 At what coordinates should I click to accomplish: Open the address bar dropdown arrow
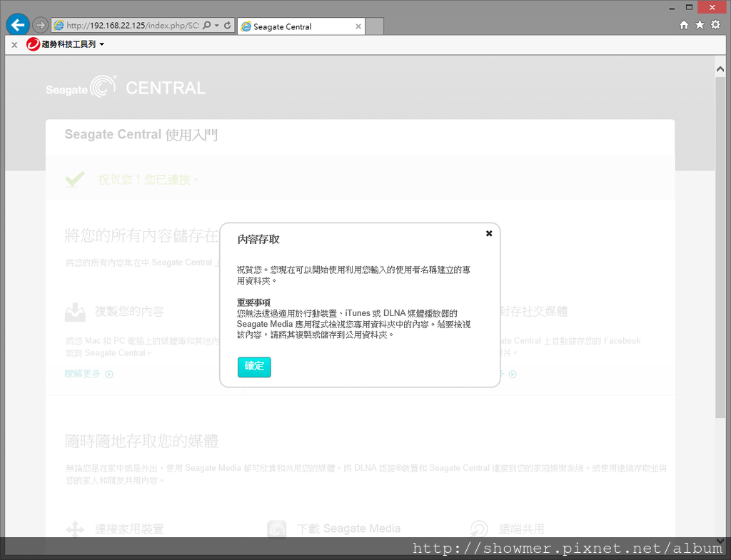coord(217,26)
